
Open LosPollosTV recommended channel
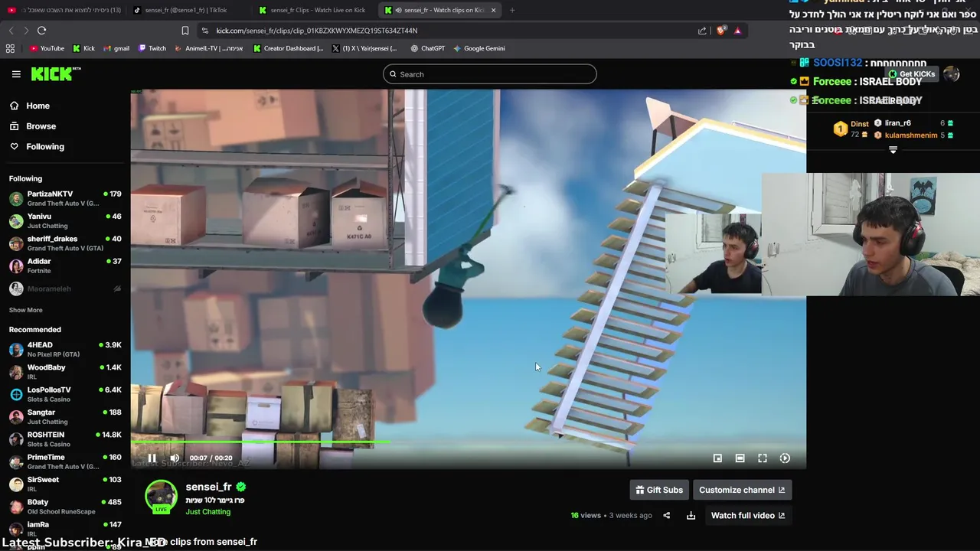click(x=65, y=394)
